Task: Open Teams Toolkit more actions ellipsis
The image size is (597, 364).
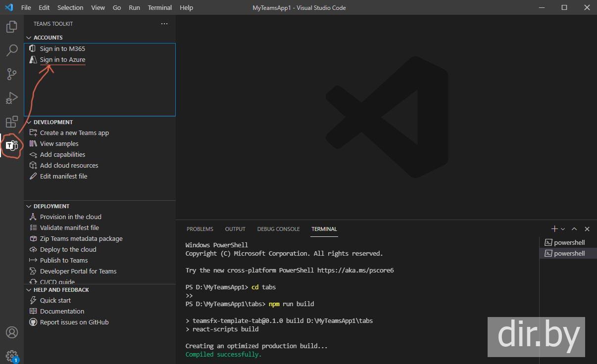Action: (x=164, y=24)
